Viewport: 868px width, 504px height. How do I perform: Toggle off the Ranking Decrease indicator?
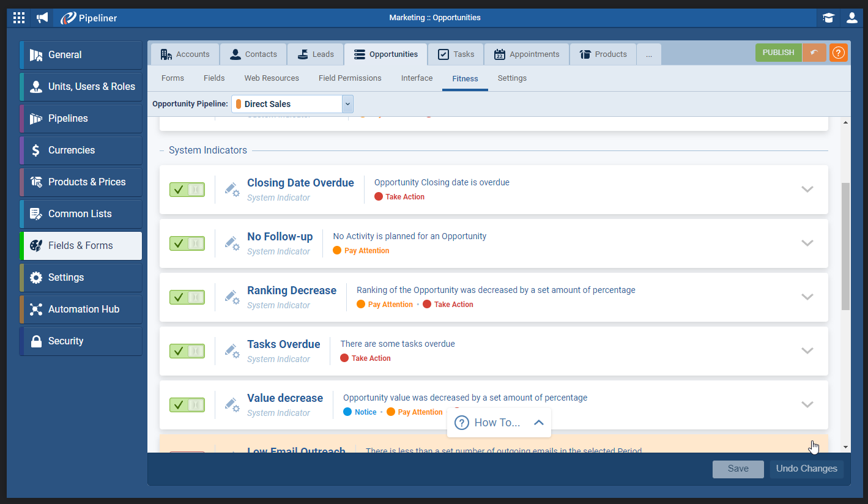[x=187, y=297]
